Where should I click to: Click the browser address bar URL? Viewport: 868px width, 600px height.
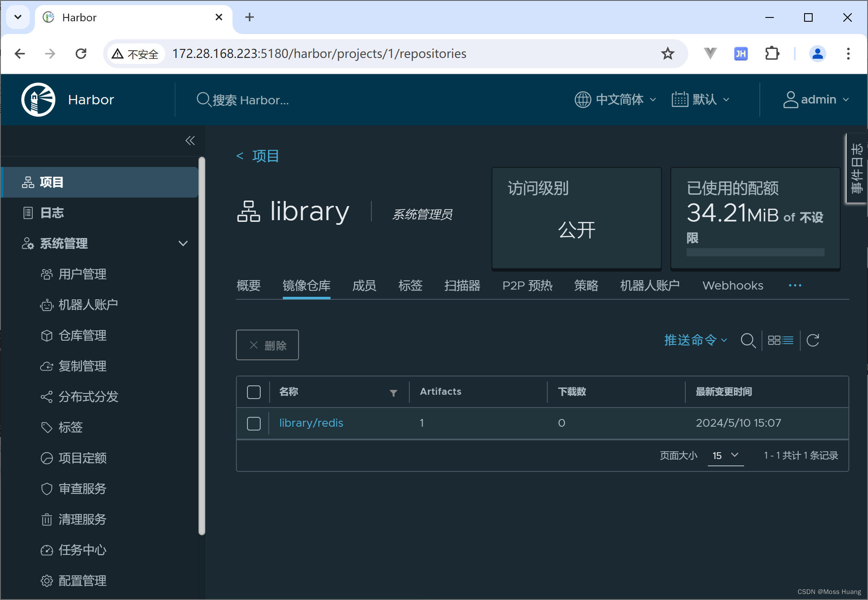pyautogui.click(x=319, y=54)
